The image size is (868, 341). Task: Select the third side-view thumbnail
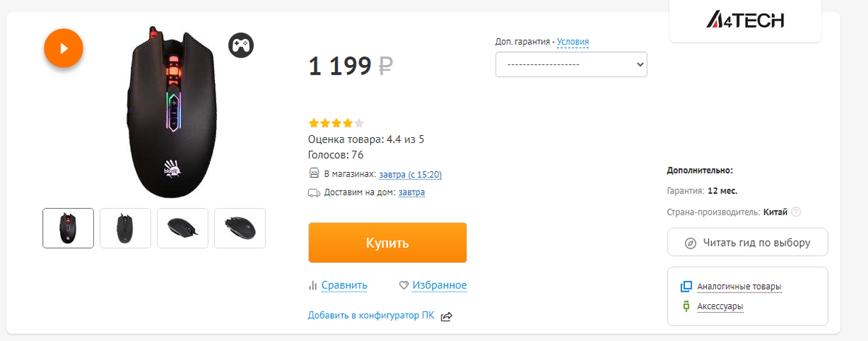click(x=182, y=228)
